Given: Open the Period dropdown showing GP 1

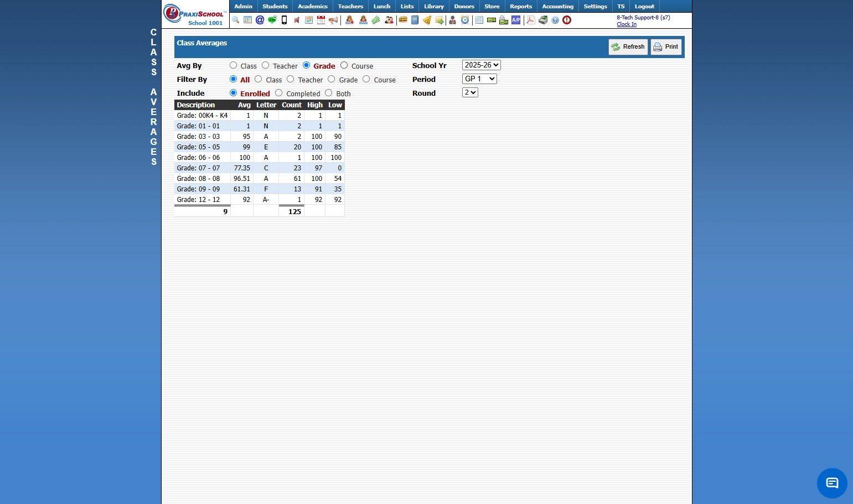Looking at the screenshot, I should coord(479,79).
